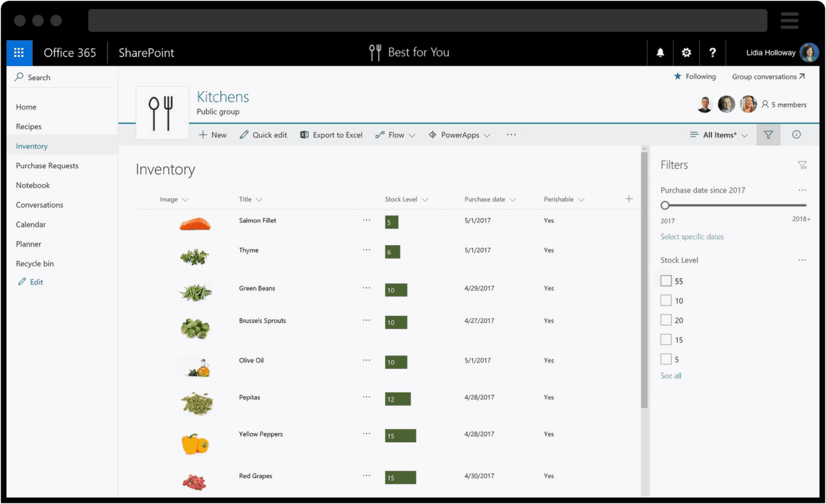The image size is (826, 504).
Task: Open the details pane info icon
Action: pos(796,134)
